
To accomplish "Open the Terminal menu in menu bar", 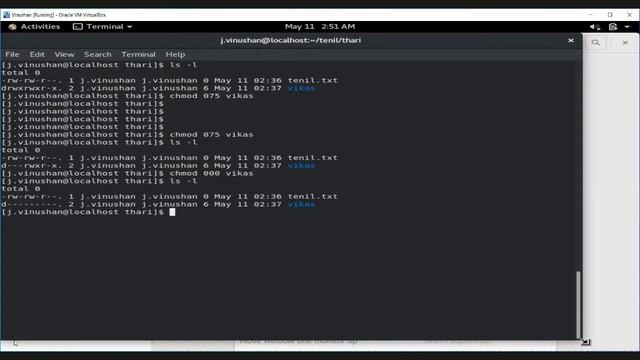I will click(138, 54).
